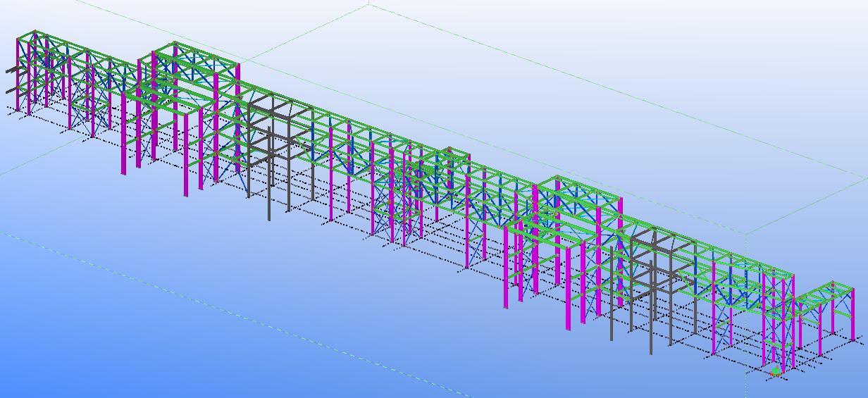This screenshot has width=868, height=398.
Task: Select the gray cantilever beam at far left end
Action: 11,70
